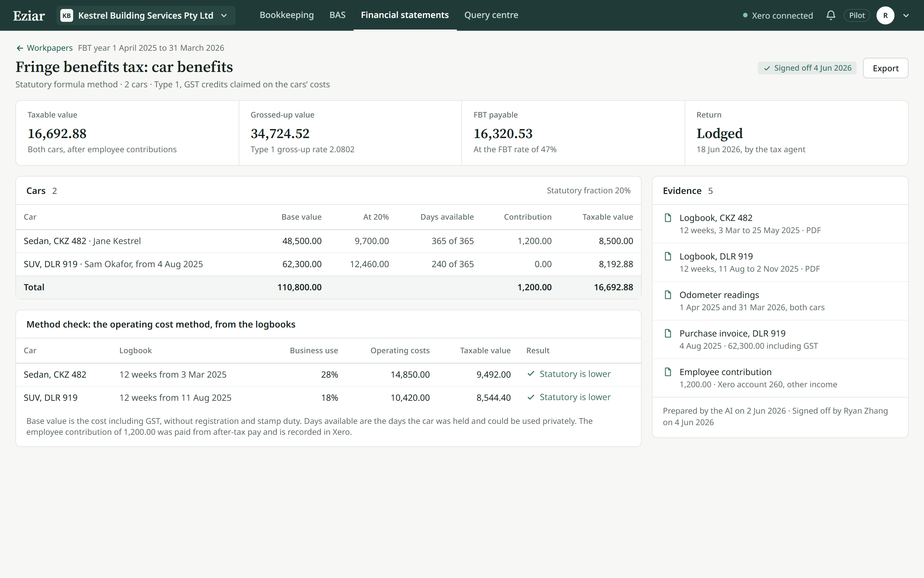Click Odometer readings evidence title
The width and height of the screenshot is (924, 578).
(x=719, y=295)
